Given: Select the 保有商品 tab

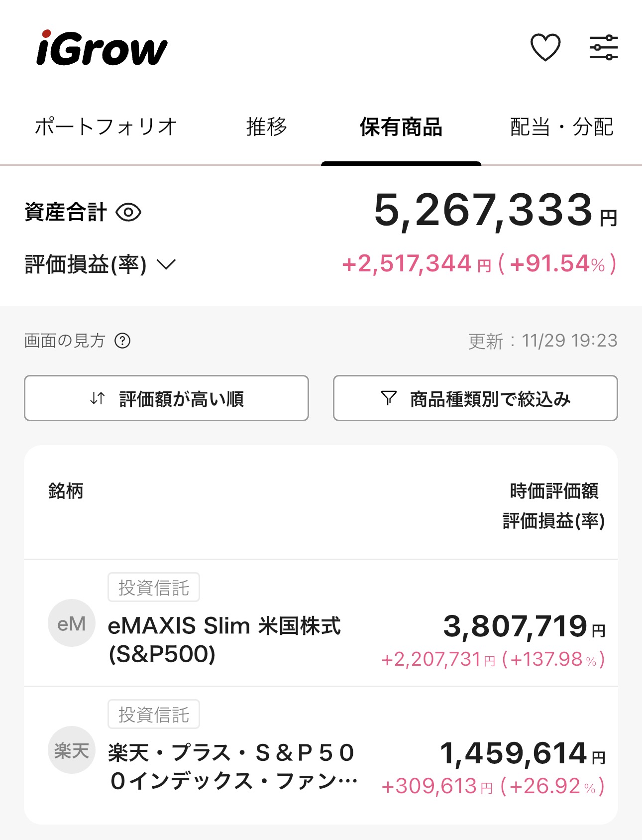Looking at the screenshot, I should (401, 127).
